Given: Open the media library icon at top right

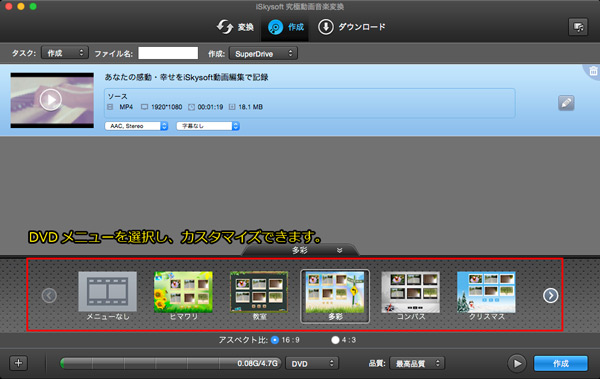Looking at the screenshot, I should pyautogui.click(x=578, y=27).
